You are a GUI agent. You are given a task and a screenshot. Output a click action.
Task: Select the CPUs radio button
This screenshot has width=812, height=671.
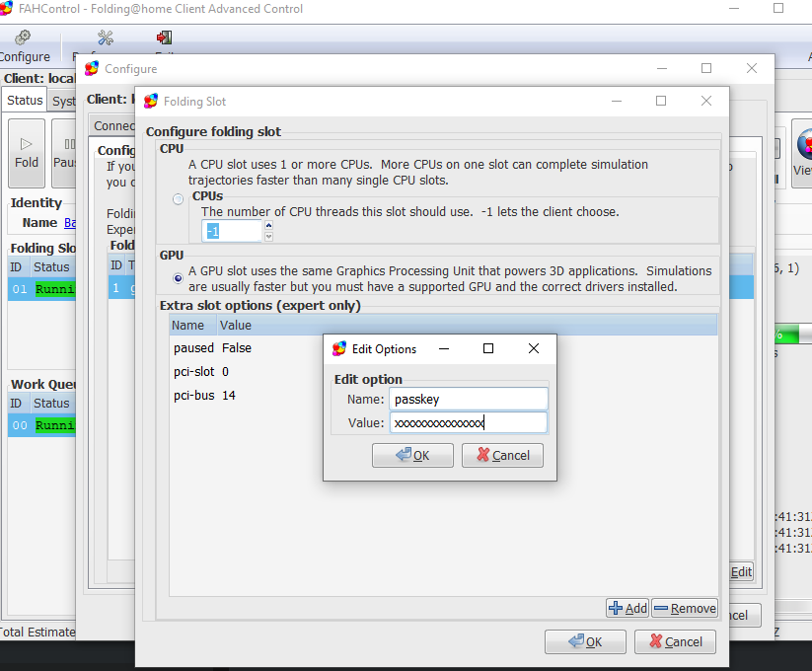click(x=179, y=200)
